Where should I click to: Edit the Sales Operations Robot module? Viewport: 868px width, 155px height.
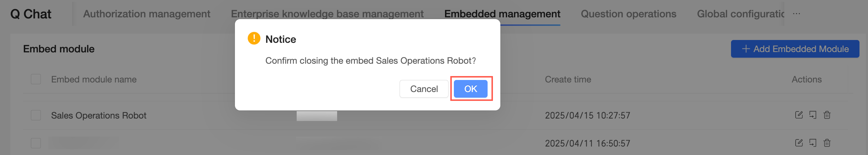799,115
